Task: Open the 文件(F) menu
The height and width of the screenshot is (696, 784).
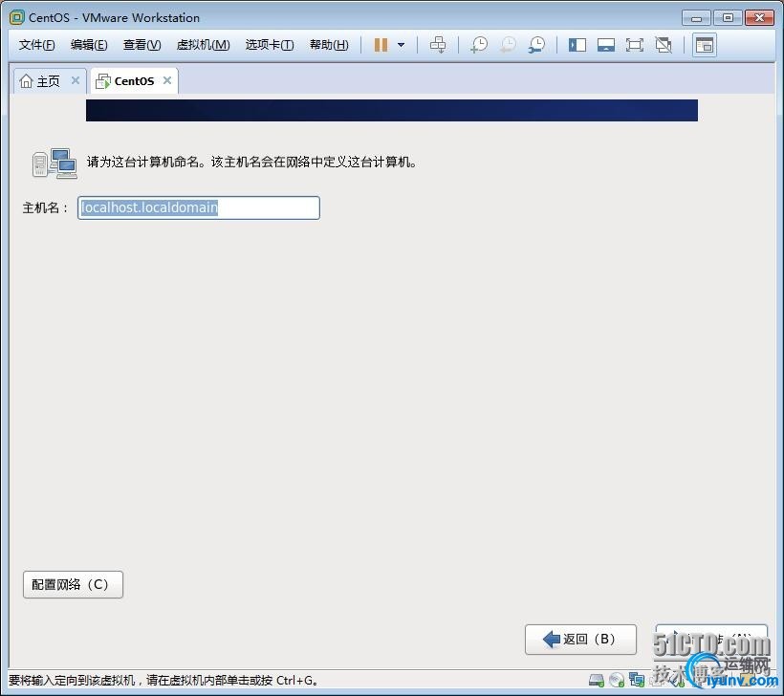Action: click(x=36, y=45)
